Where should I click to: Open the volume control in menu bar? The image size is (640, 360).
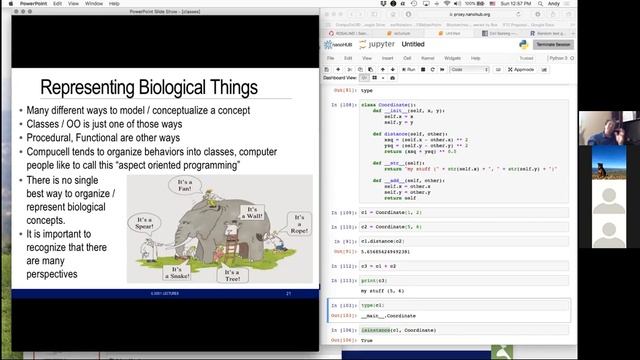point(458,3)
